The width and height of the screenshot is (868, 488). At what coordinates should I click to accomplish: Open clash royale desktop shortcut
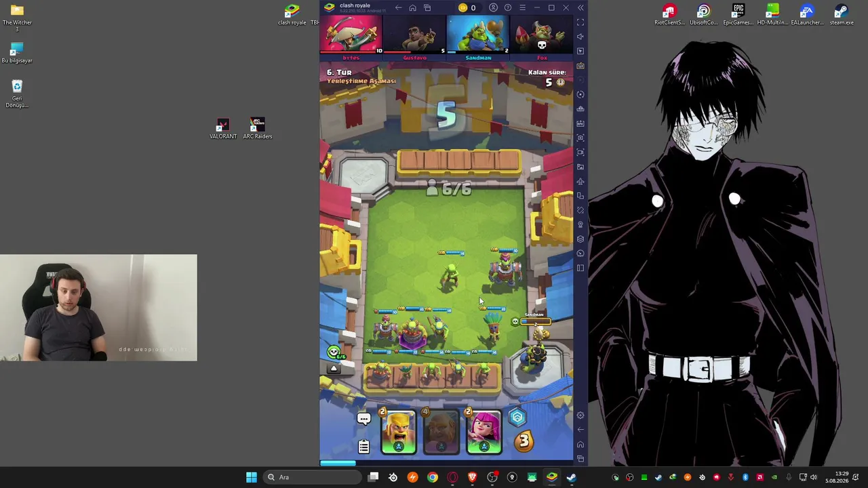tap(292, 15)
